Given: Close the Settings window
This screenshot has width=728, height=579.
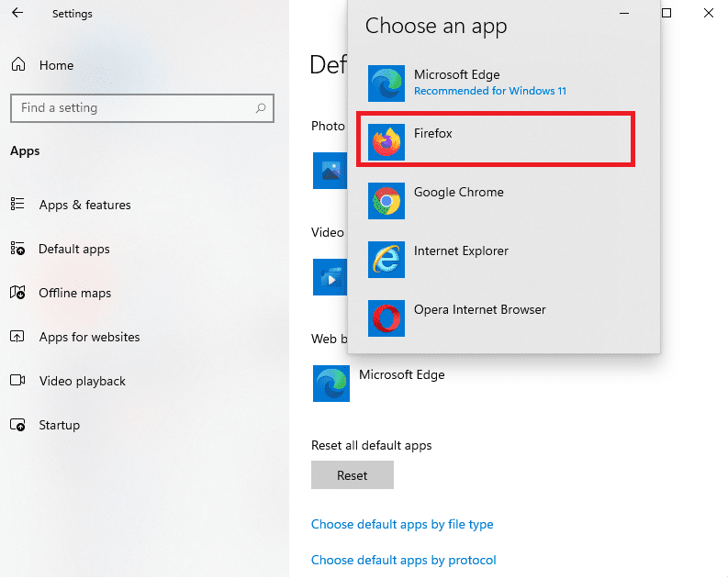Looking at the screenshot, I should click(x=709, y=13).
